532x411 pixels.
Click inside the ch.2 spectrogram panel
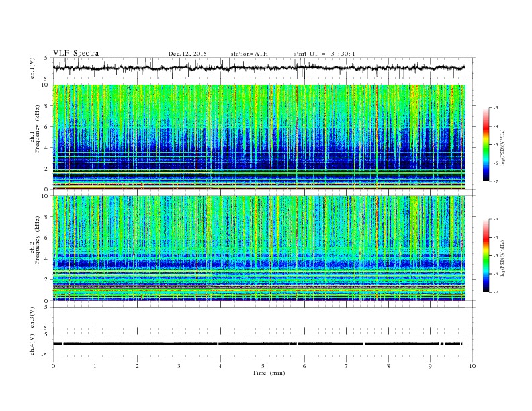click(x=259, y=248)
